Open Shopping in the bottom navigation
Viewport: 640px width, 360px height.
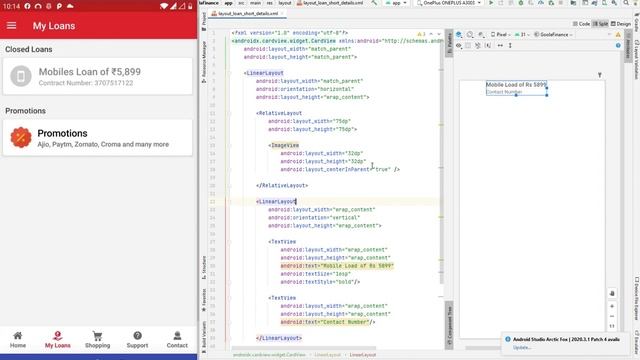coord(98,340)
